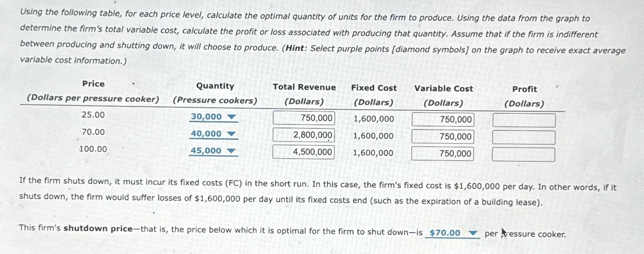This screenshot has width=644, height=254.
Task: Click the Variable Cost field in the first row
Action: 442,119
